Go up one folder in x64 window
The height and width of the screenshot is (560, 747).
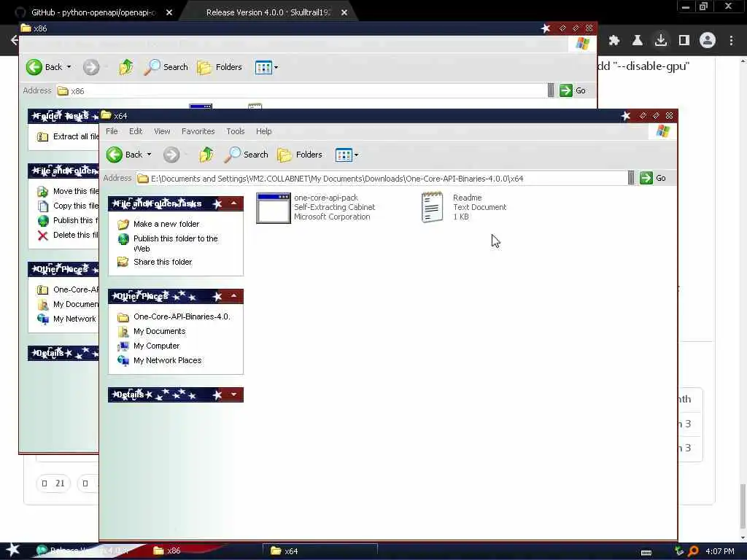206,155
